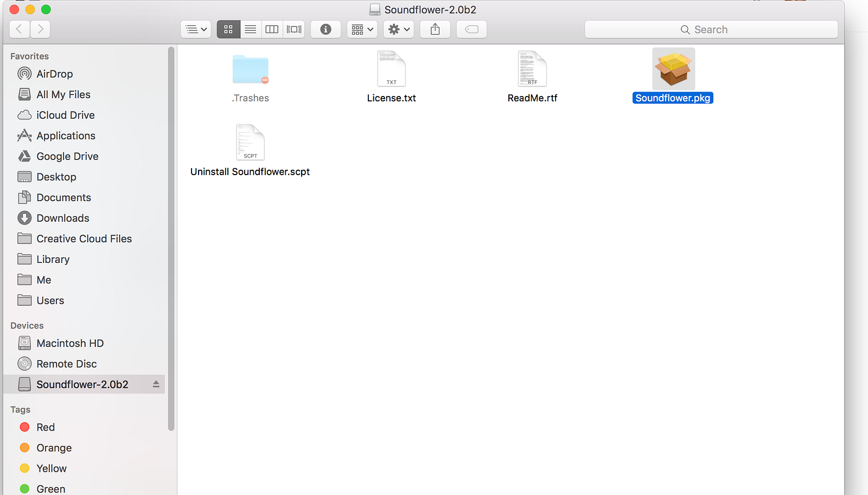Image resolution: width=868 pixels, height=495 pixels.
Task: Open Downloads in sidebar
Action: 84,218
